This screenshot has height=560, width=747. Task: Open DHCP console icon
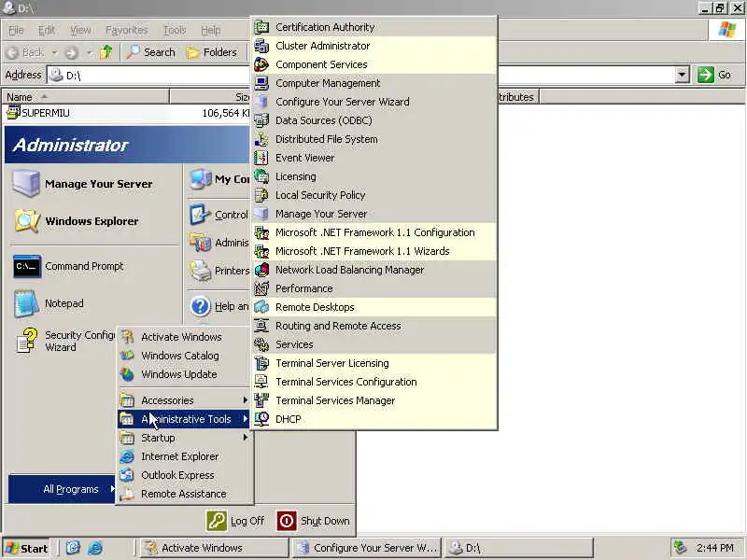[261, 419]
